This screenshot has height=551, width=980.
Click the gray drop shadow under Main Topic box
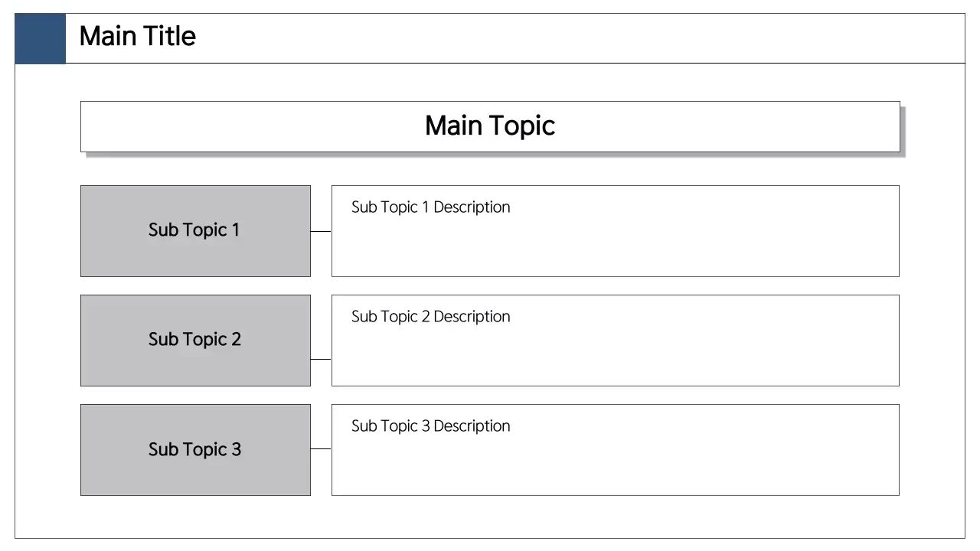pyautogui.click(x=490, y=155)
